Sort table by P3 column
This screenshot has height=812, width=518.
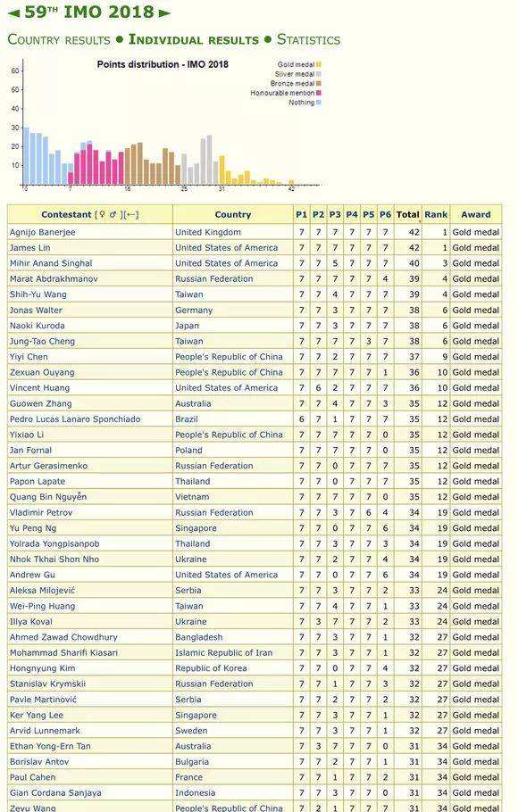click(335, 214)
